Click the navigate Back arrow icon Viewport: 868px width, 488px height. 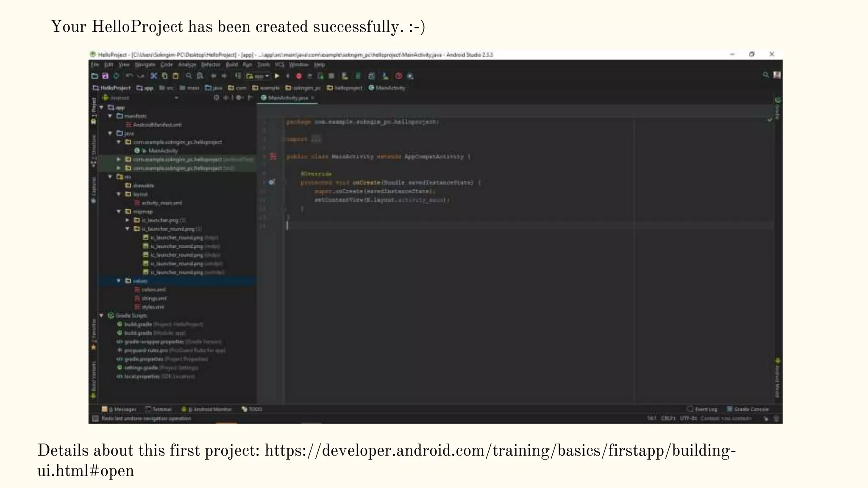(x=213, y=76)
